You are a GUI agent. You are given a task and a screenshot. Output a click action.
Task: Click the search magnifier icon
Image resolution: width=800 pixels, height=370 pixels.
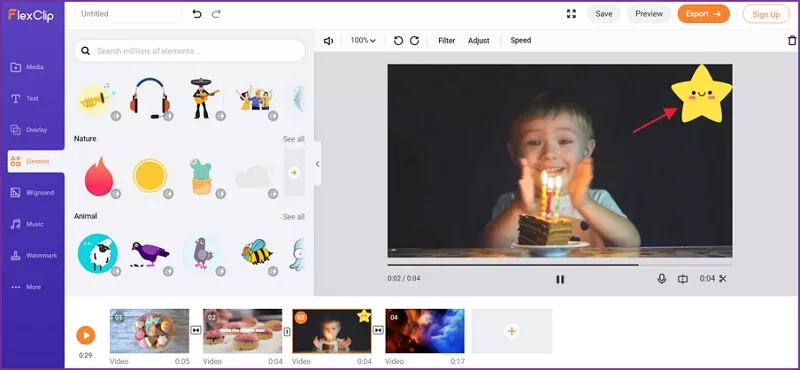(x=86, y=51)
